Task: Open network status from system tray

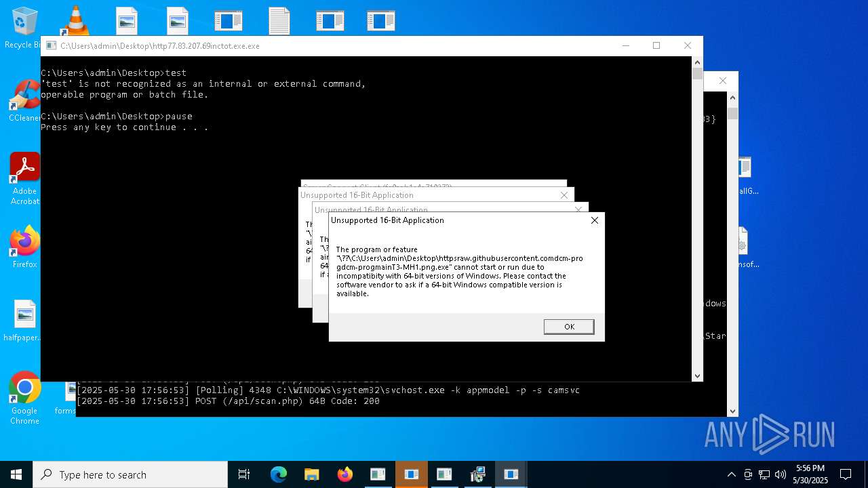Action: click(764, 474)
